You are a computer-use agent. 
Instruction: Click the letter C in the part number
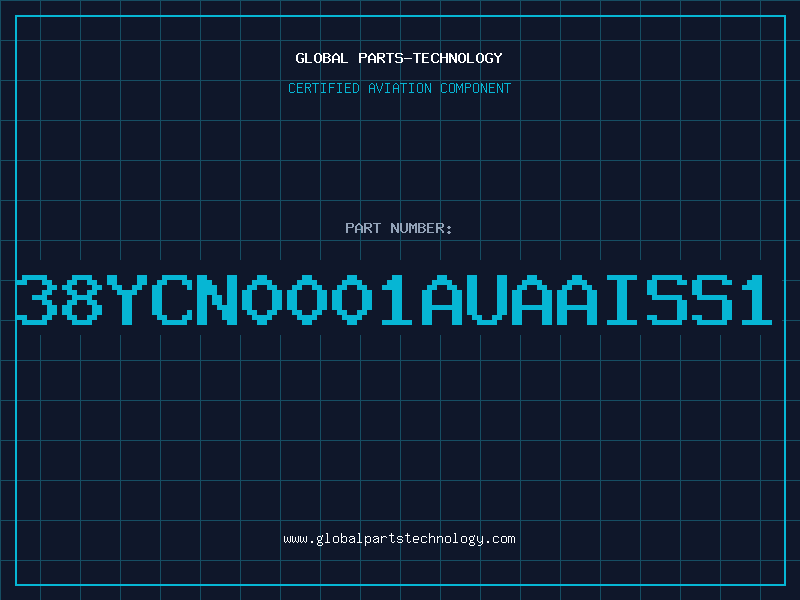tap(172, 300)
